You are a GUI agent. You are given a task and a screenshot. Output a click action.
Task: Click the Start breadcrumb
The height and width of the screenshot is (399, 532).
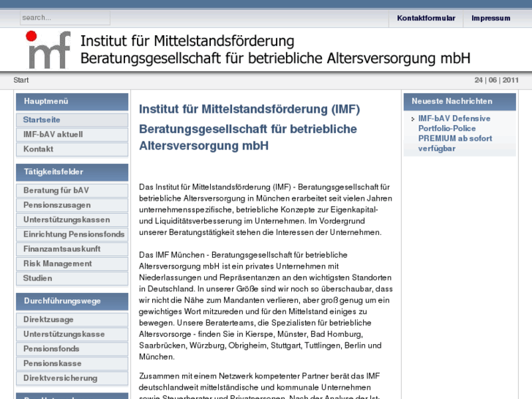[21, 80]
